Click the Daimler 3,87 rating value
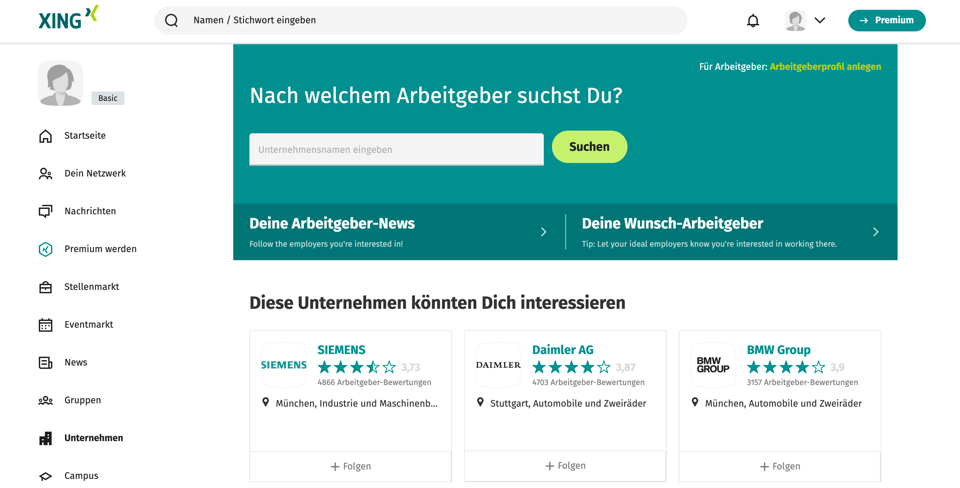960x488 pixels. coord(626,368)
